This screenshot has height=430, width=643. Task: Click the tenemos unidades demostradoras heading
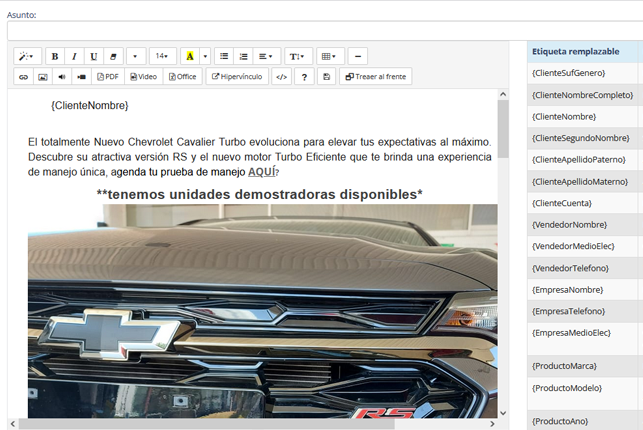click(260, 194)
